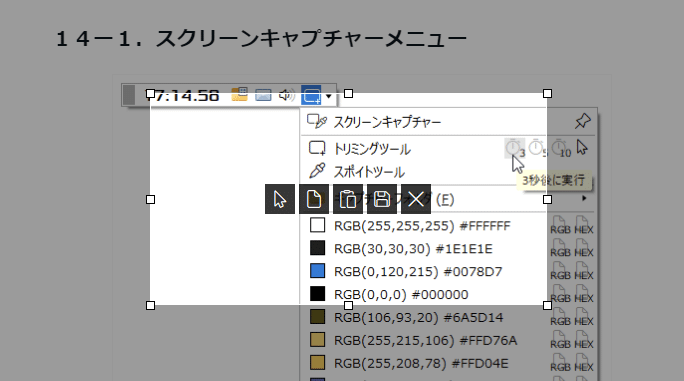Copy selection with the clipboard icon

tap(348, 199)
